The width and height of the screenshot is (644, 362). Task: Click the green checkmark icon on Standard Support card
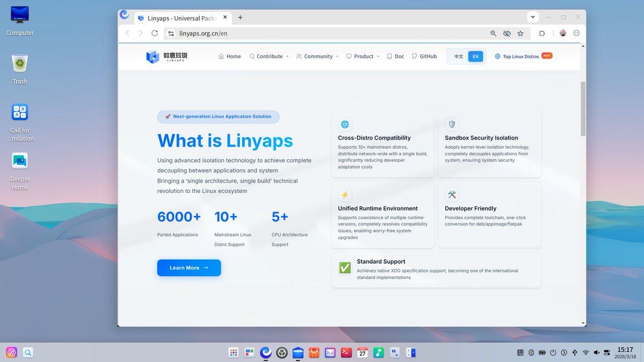click(345, 267)
